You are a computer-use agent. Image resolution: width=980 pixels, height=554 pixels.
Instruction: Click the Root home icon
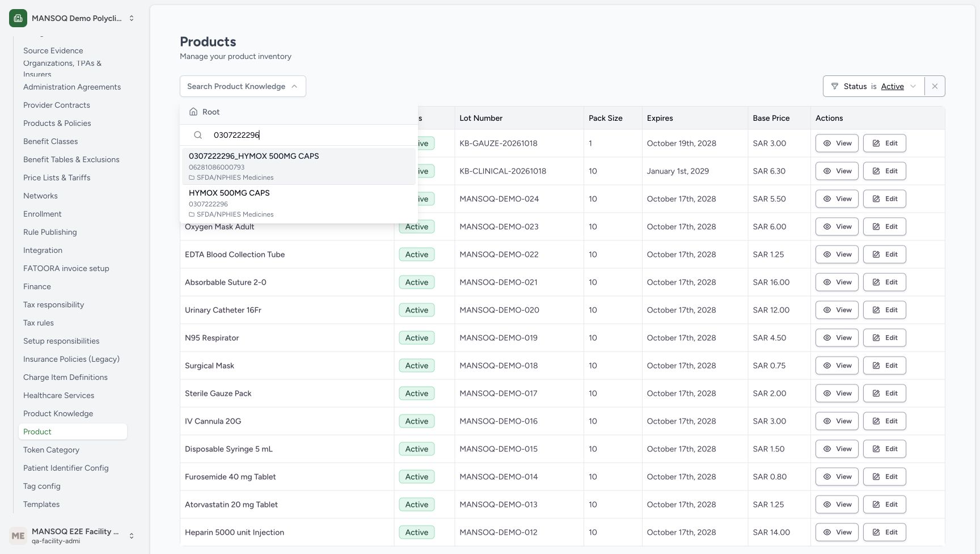[x=193, y=112]
